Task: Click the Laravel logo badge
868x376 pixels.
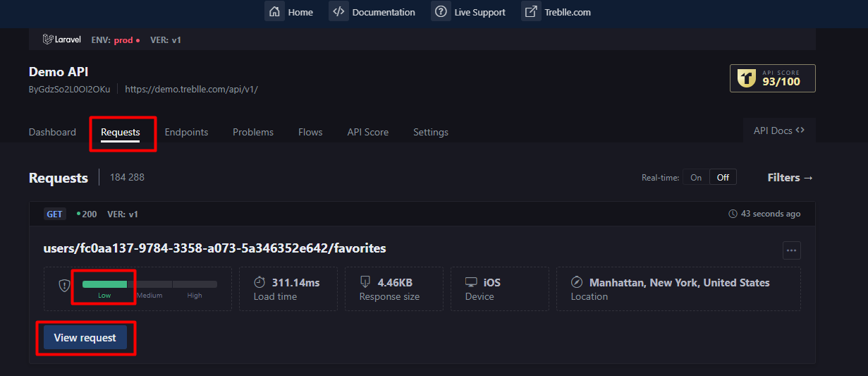Action: (x=62, y=40)
